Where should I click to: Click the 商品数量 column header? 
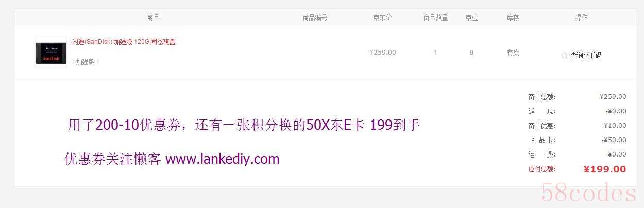(x=435, y=18)
